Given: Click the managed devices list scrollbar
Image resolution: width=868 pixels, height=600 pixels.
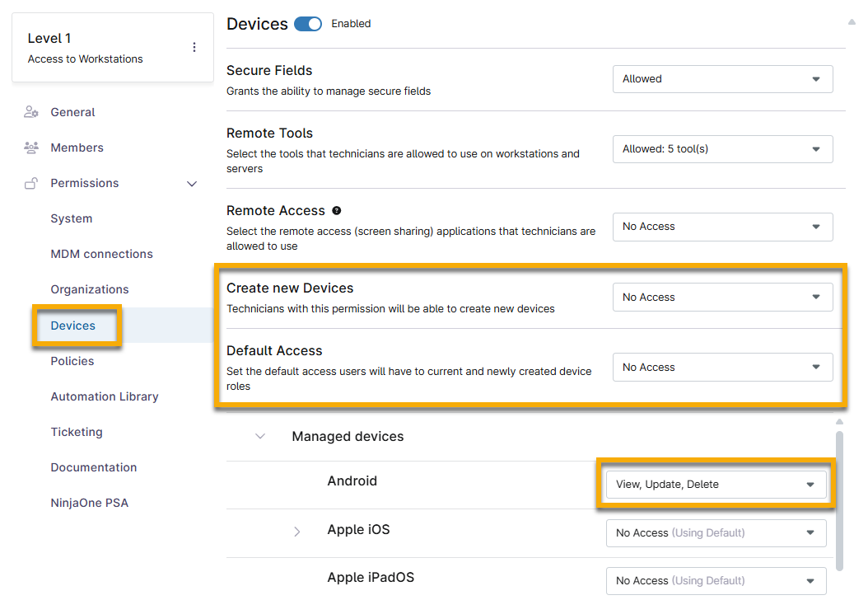Looking at the screenshot, I should pyautogui.click(x=839, y=495).
